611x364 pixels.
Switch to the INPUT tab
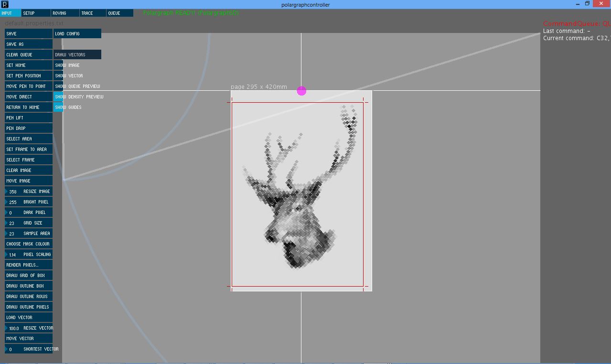11,13
